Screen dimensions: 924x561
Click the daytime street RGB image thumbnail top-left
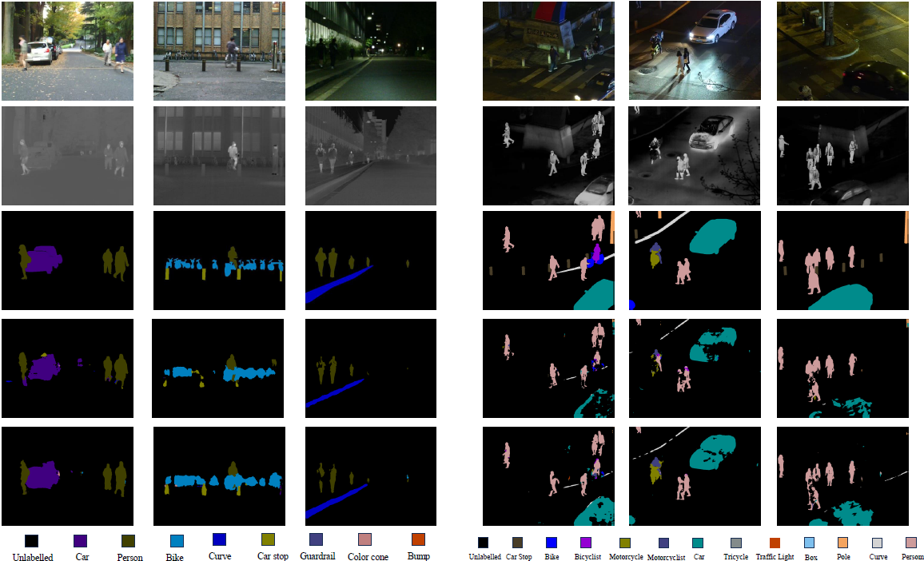click(67, 50)
